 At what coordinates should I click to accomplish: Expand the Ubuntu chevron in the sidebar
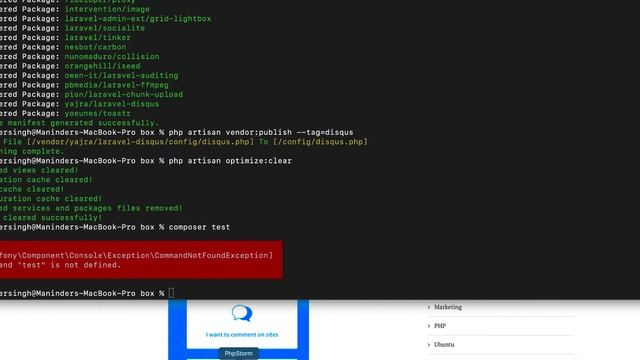click(x=429, y=344)
